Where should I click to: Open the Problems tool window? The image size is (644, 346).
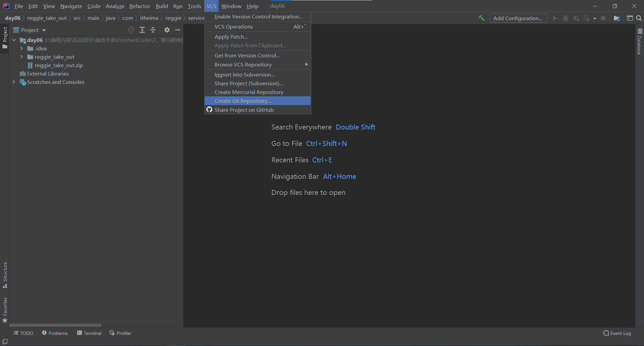pos(55,333)
